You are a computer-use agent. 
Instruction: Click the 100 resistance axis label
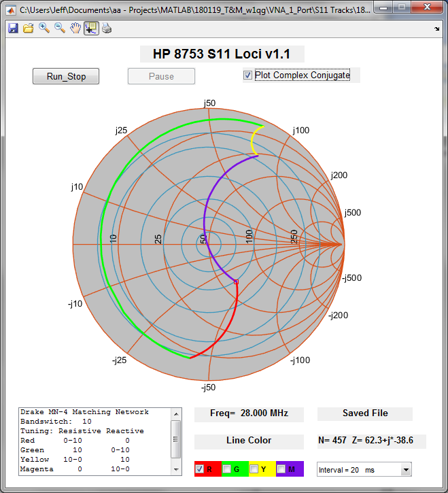click(249, 236)
